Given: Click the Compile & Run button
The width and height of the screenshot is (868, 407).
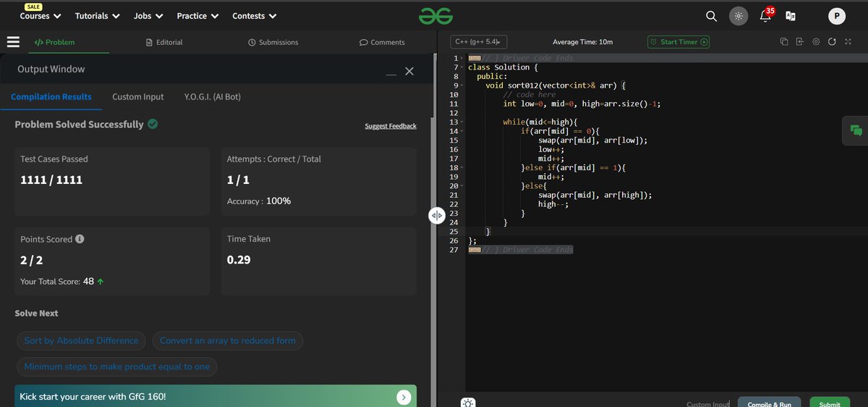Looking at the screenshot, I should (x=769, y=403).
